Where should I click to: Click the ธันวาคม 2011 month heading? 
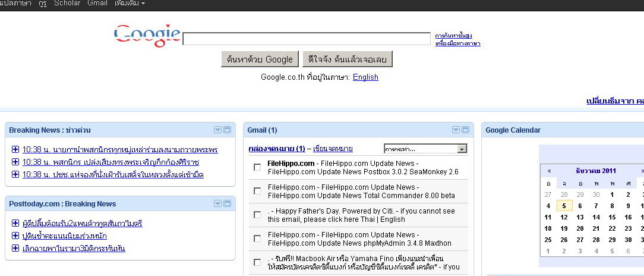(595, 171)
